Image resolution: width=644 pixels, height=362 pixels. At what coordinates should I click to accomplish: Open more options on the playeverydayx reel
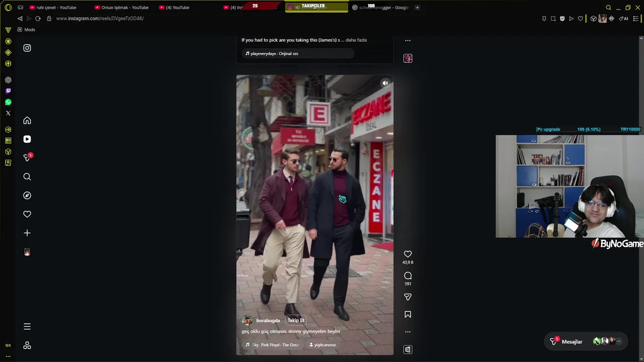(408, 40)
